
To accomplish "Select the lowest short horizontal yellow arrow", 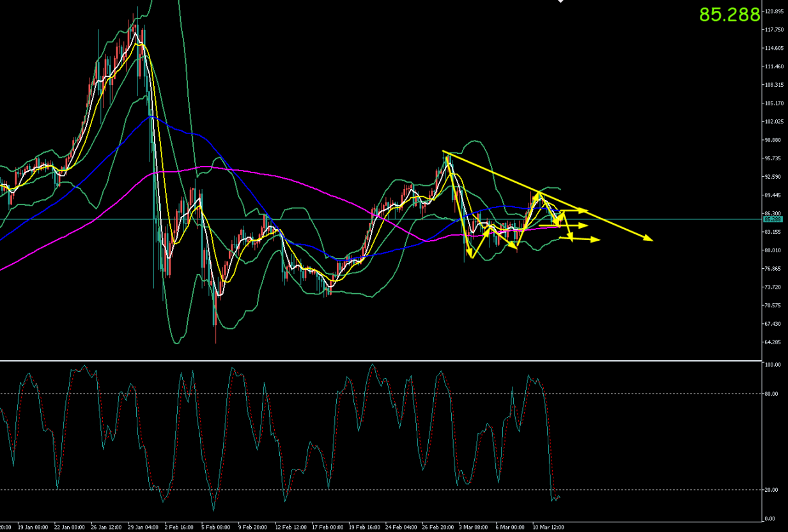I will coord(585,239).
